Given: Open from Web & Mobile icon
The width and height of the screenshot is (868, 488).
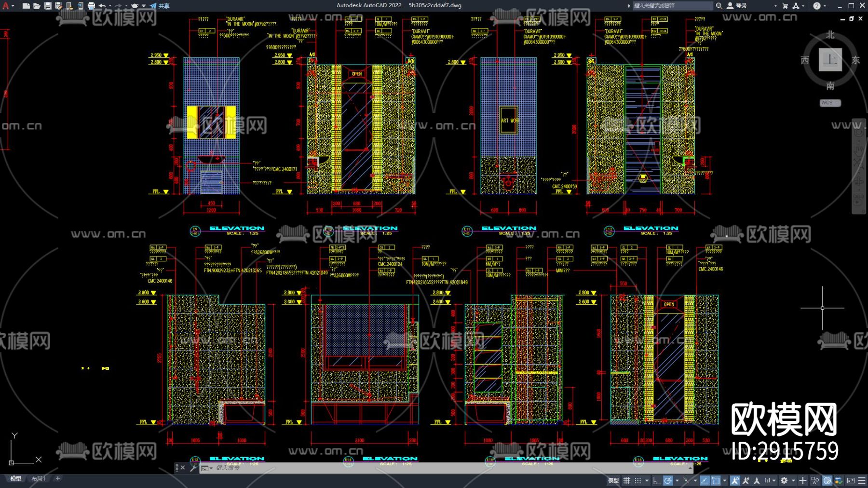Looking at the screenshot, I should point(69,6).
